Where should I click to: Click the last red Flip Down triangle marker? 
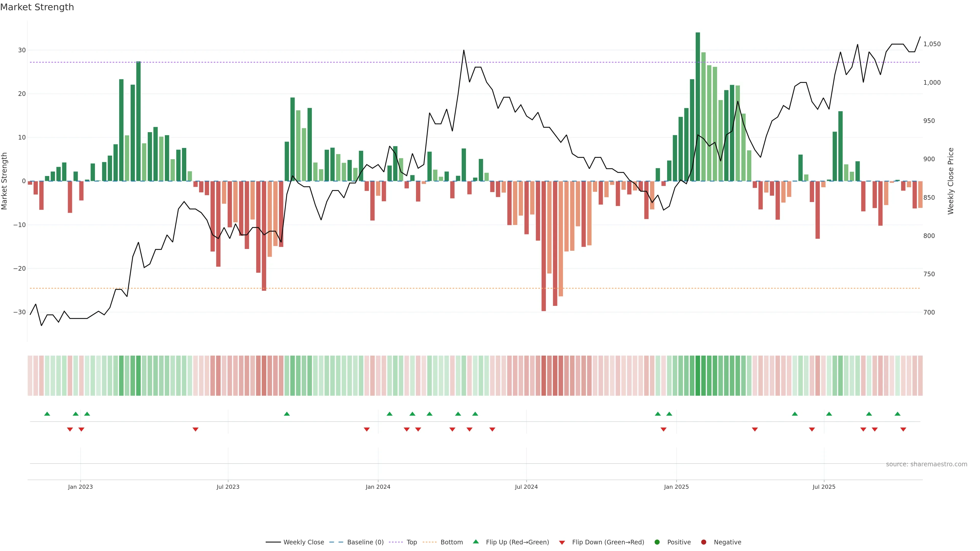tap(903, 429)
